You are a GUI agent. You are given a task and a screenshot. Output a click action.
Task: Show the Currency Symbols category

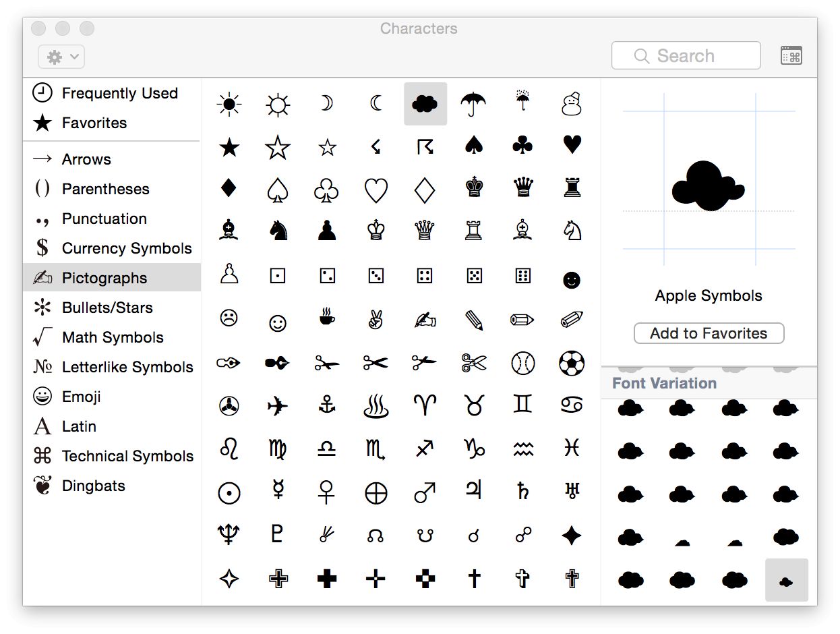click(112, 248)
